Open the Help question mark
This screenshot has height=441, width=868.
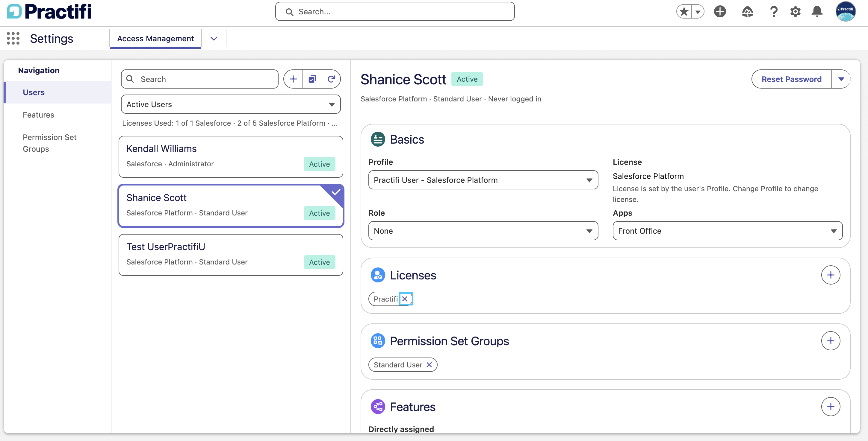774,12
